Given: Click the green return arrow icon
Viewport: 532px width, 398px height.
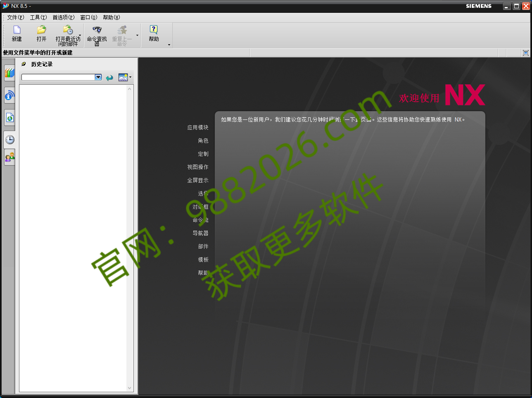Looking at the screenshot, I should coord(109,78).
